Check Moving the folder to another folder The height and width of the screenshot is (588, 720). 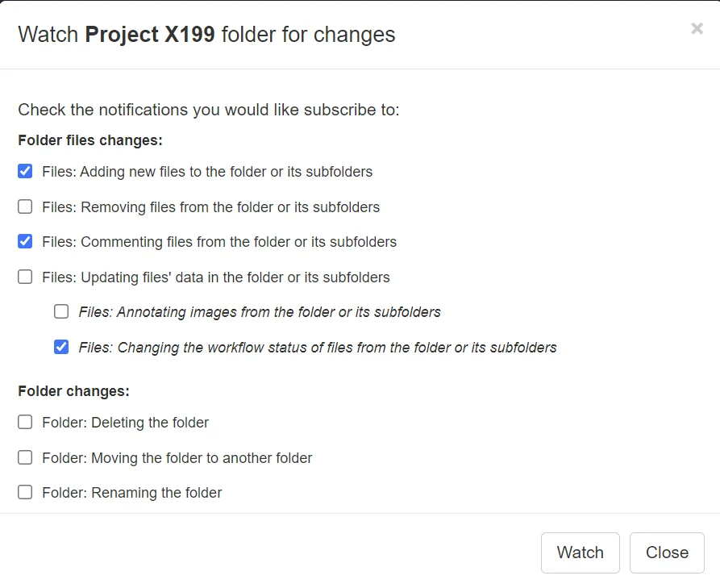(x=25, y=457)
